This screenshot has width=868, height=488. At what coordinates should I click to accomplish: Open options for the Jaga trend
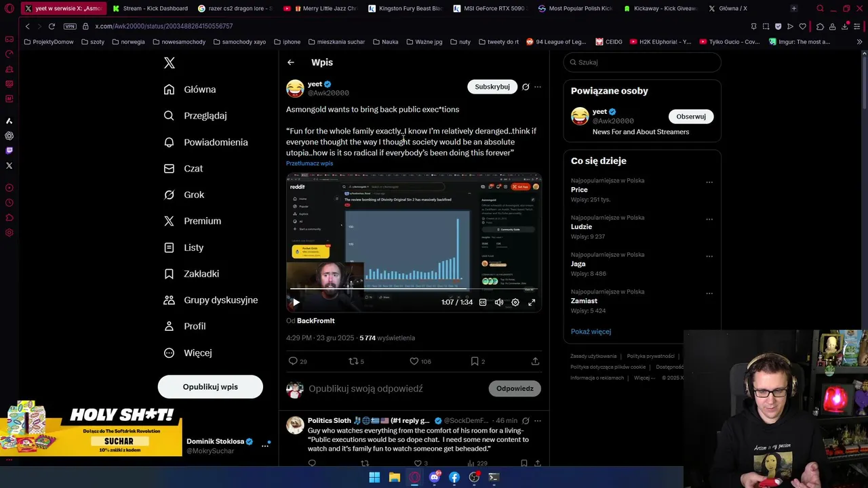[709, 257]
